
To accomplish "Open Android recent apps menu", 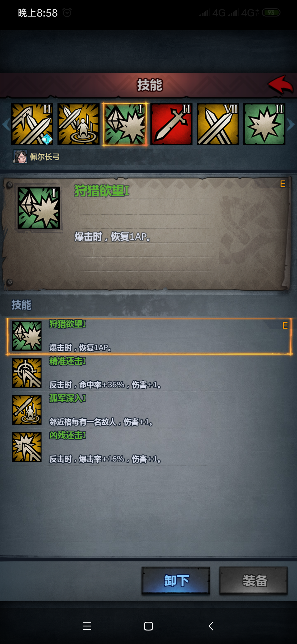I will pyautogui.click(x=87, y=626).
